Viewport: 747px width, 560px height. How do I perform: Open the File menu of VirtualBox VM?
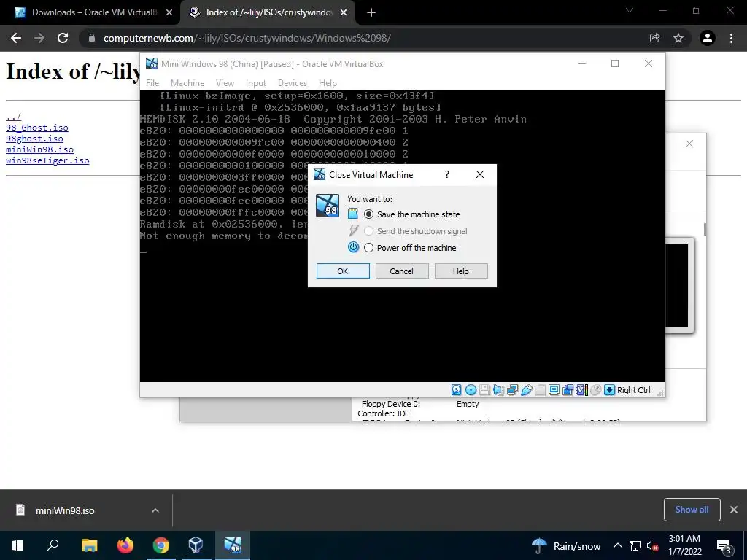(152, 83)
